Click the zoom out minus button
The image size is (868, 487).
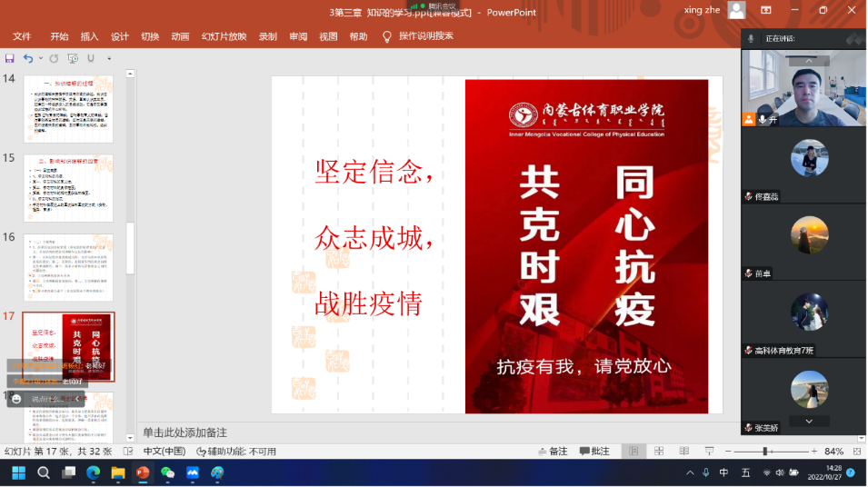729,452
